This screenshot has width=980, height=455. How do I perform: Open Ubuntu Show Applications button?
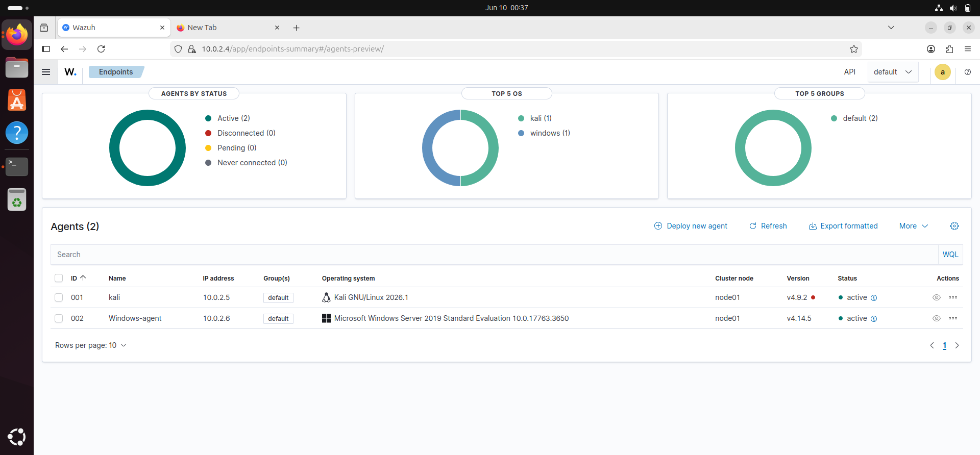pyautogui.click(x=17, y=437)
